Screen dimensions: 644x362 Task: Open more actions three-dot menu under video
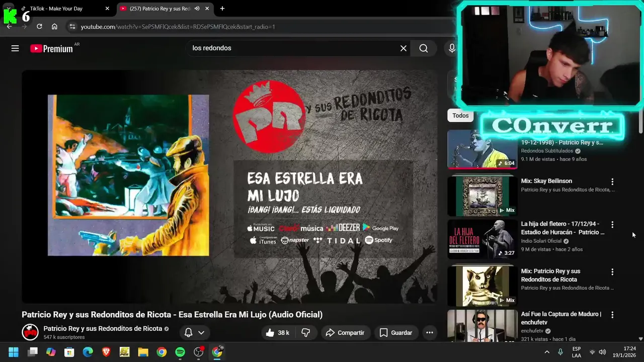(x=429, y=333)
